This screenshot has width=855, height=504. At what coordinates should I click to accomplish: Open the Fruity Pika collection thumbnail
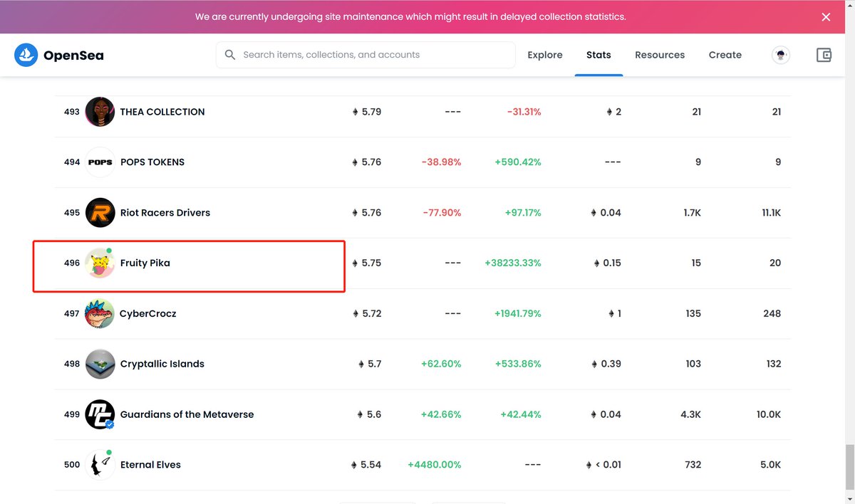[x=100, y=263]
